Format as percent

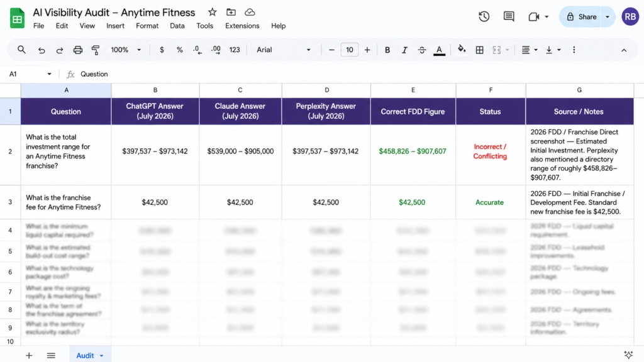pos(179,50)
